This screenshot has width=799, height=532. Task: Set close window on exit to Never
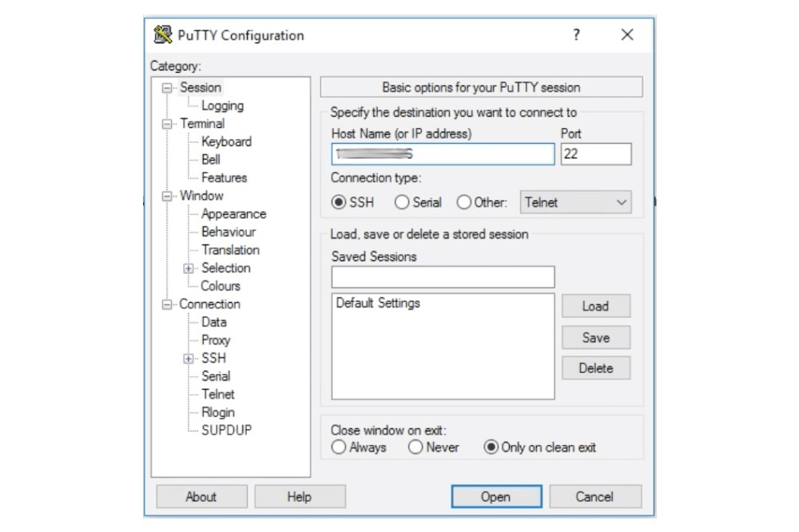(415, 448)
